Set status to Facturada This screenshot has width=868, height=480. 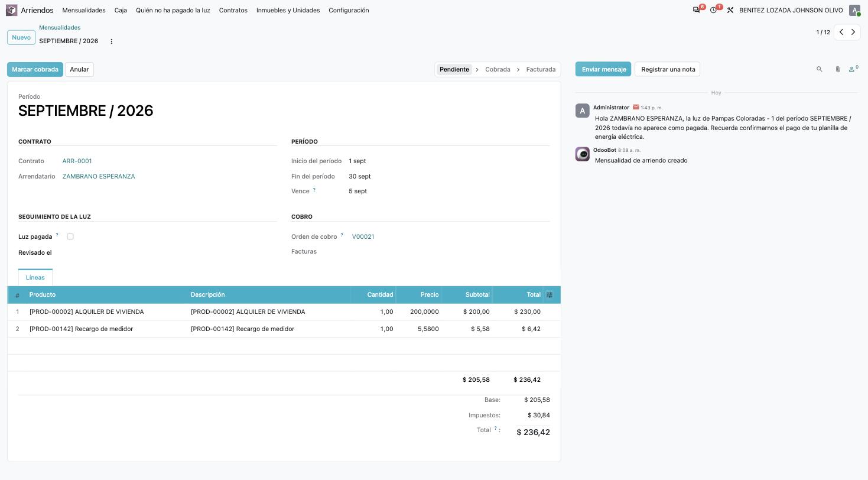point(541,69)
